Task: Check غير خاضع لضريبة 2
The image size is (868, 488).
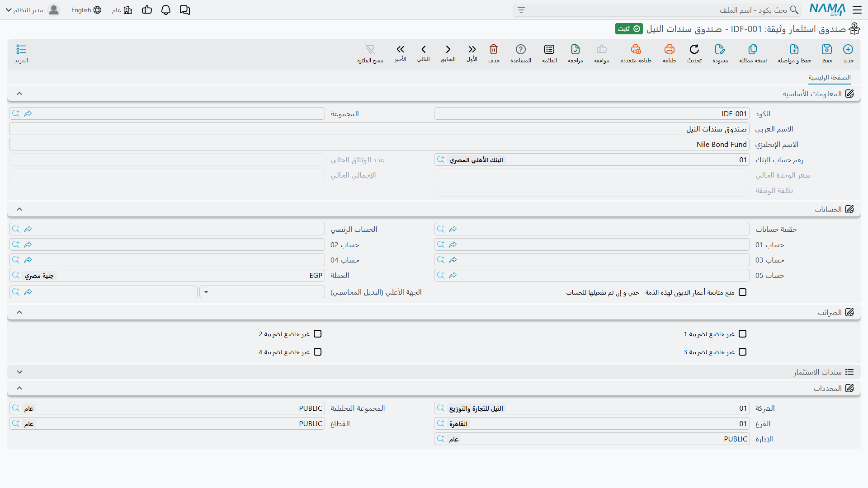Action: [x=317, y=334]
